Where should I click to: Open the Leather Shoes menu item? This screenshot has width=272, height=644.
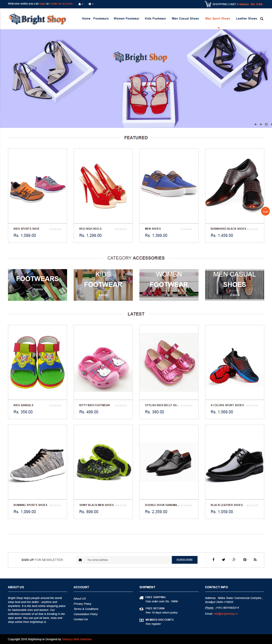pos(246,19)
